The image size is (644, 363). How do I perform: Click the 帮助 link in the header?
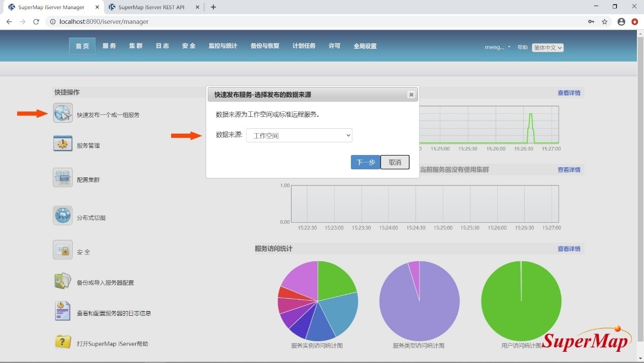click(x=523, y=47)
